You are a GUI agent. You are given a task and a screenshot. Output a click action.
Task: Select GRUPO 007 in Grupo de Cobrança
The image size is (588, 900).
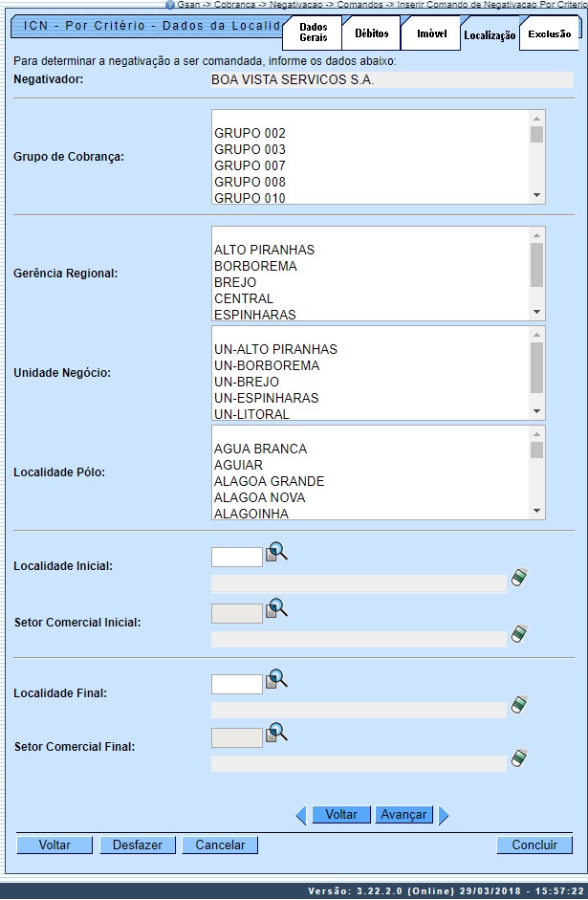250,165
